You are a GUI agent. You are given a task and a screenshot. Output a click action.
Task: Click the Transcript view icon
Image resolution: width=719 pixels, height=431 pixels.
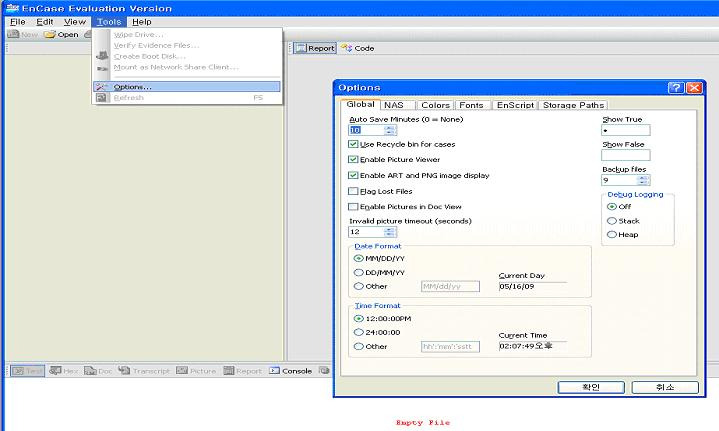click(124, 370)
